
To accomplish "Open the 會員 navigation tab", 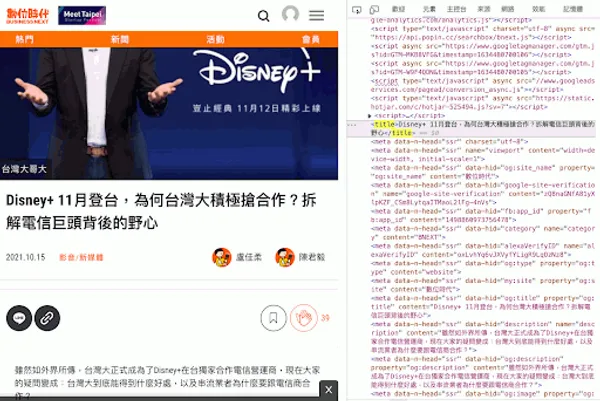I will 311,39.
